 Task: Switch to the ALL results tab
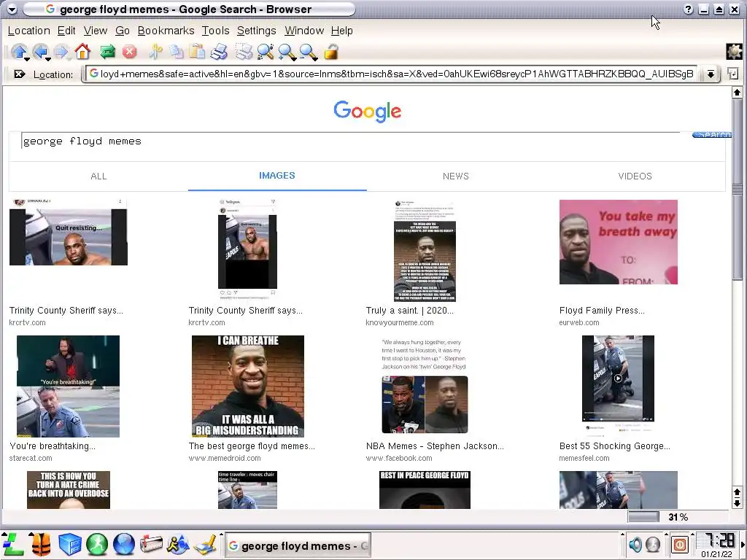coord(98,176)
